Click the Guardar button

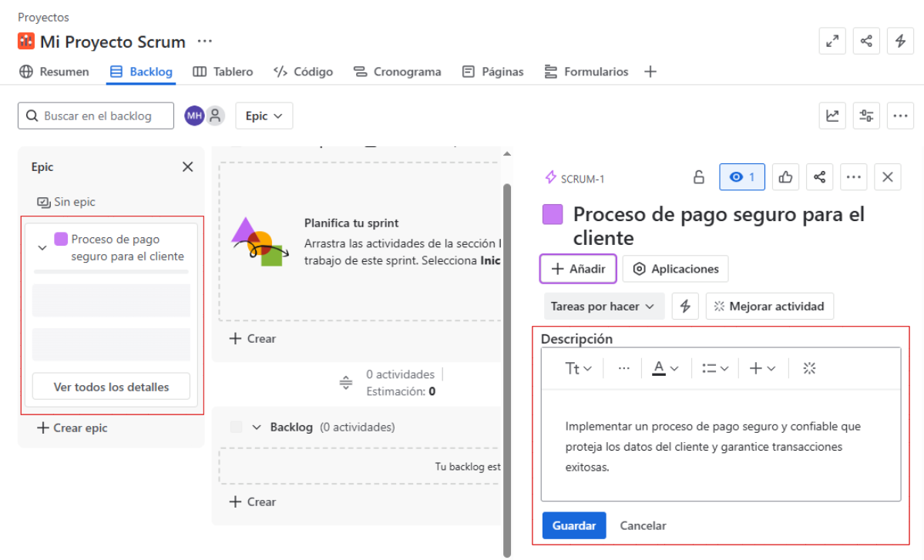pyautogui.click(x=574, y=525)
